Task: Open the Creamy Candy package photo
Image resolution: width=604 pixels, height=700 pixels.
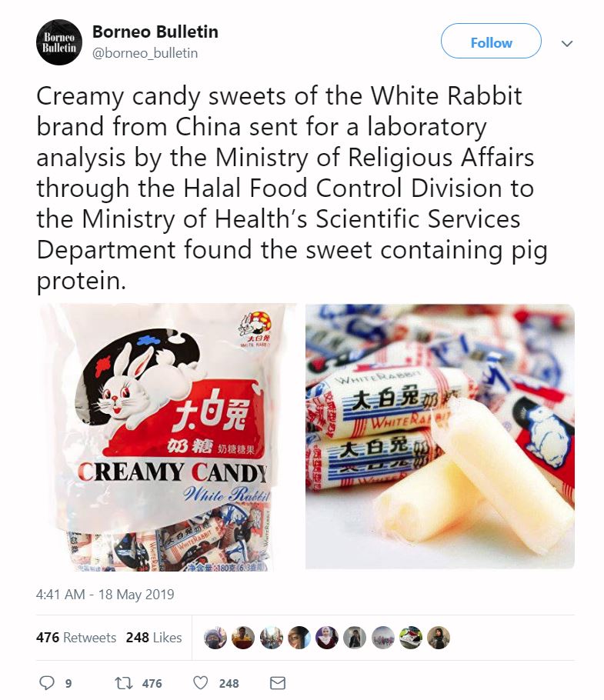Action: 169,438
